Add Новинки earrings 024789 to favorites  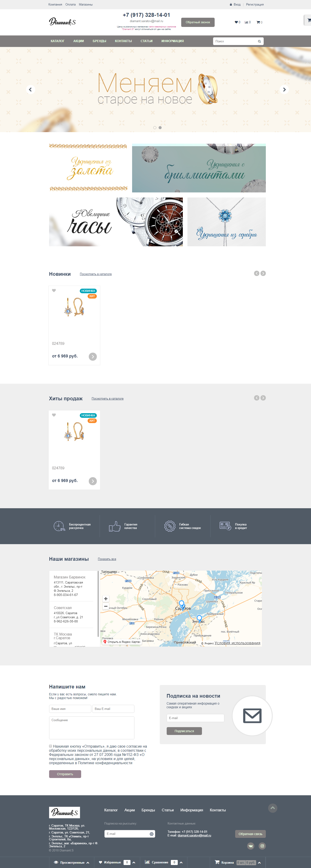[x=54, y=290]
